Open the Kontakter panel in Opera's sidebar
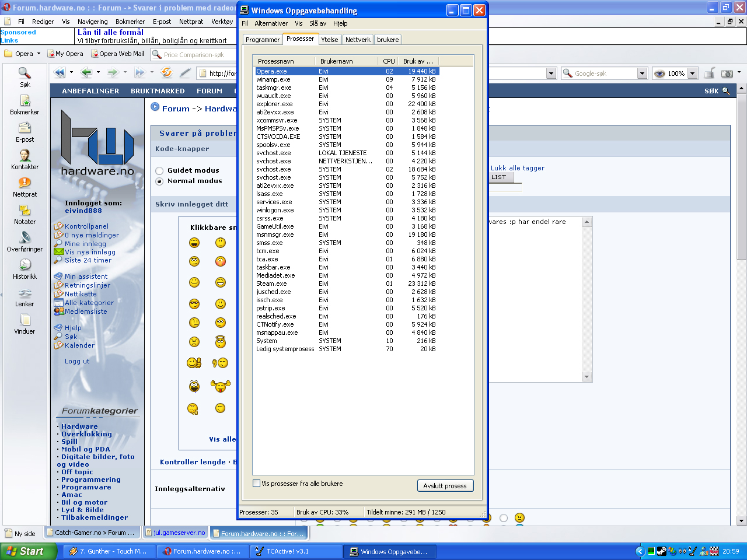 click(25, 159)
